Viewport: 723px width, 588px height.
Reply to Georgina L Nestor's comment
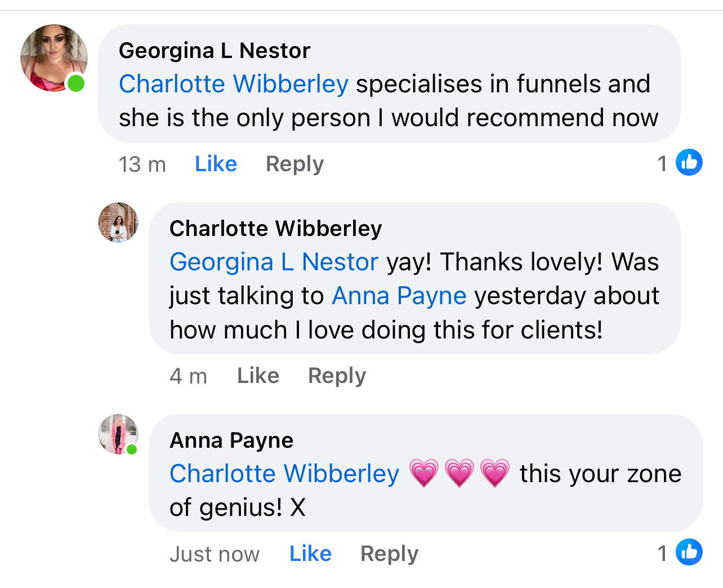coord(294,164)
